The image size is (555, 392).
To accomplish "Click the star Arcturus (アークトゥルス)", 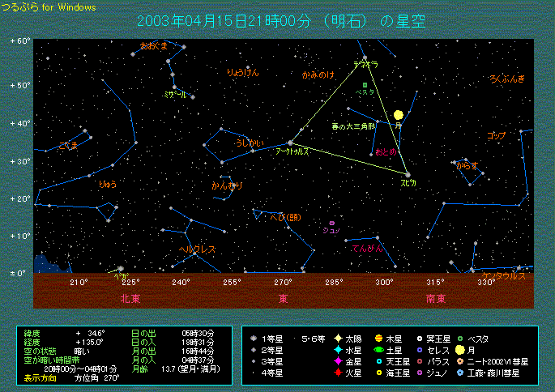I will (290, 143).
